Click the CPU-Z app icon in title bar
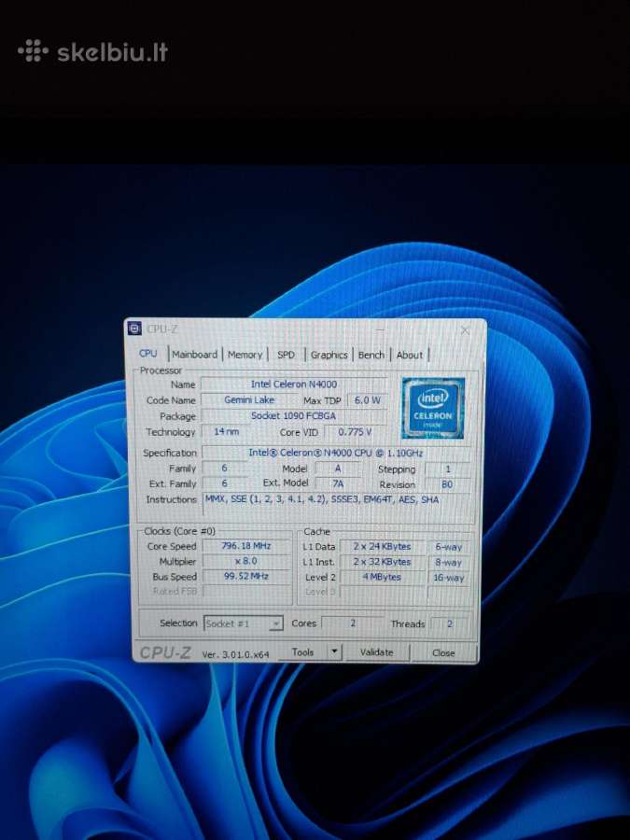The image size is (630, 840). tap(134, 329)
